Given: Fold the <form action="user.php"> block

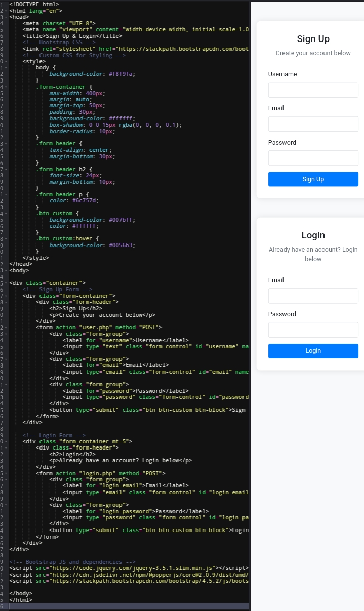Looking at the screenshot, I should (6, 327).
